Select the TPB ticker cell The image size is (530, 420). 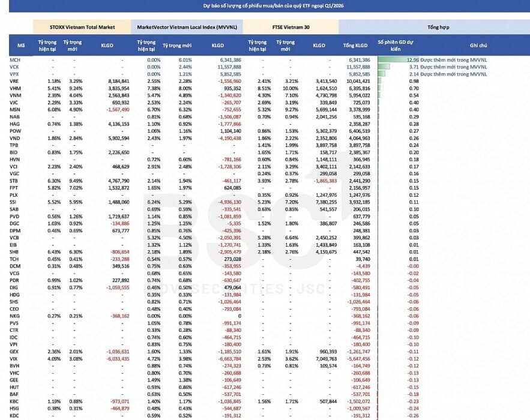14,145
